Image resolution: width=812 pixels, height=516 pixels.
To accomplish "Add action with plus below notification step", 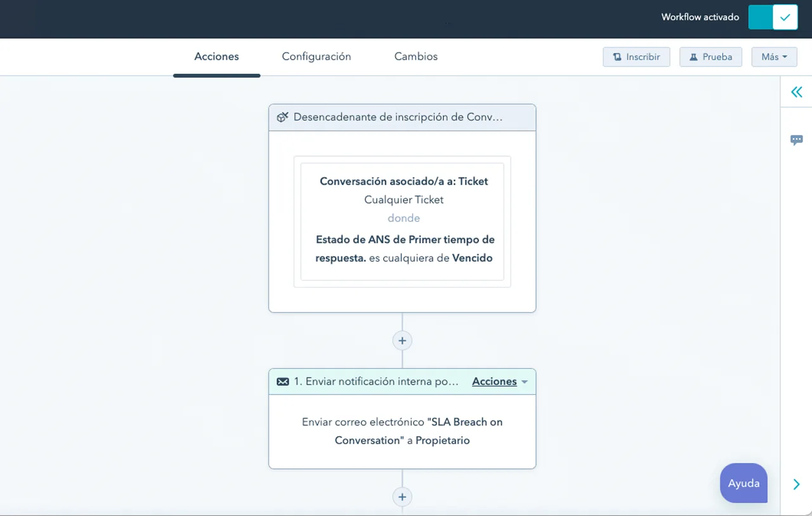I will click(x=402, y=496).
